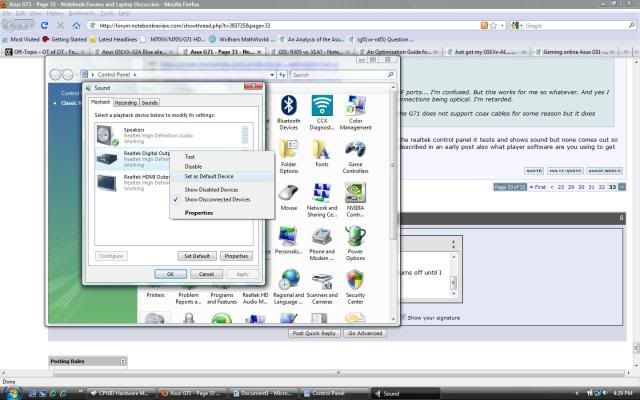Switch to Control Panel taskbar button
The height and width of the screenshot is (400, 640).
coord(335,393)
